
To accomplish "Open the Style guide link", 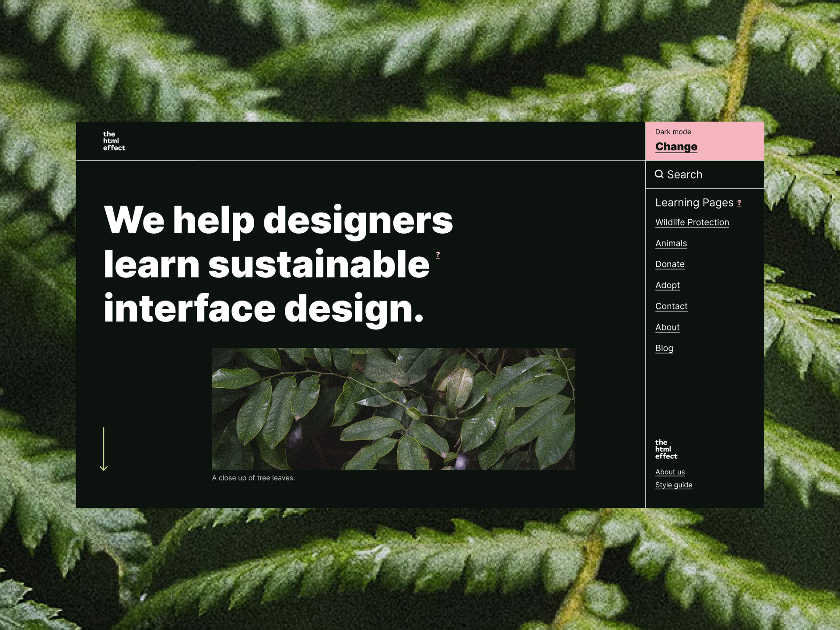I will click(673, 485).
